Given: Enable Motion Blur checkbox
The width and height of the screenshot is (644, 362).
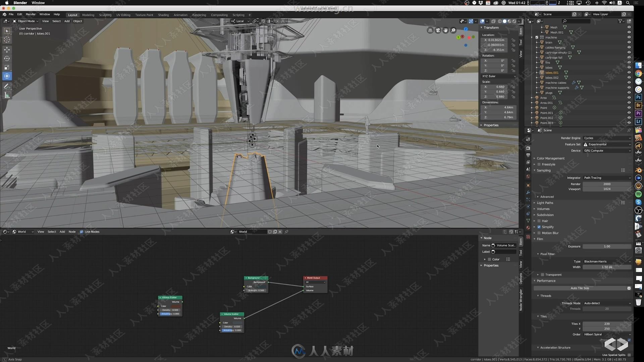Looking at the screenshot, I should click(539, 233).
